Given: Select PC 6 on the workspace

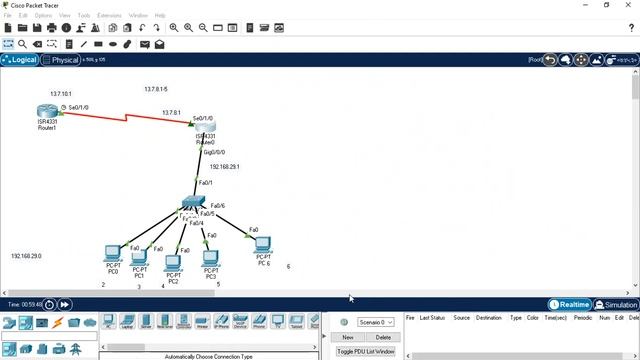Looking at the screenshot, I should 263,244.
